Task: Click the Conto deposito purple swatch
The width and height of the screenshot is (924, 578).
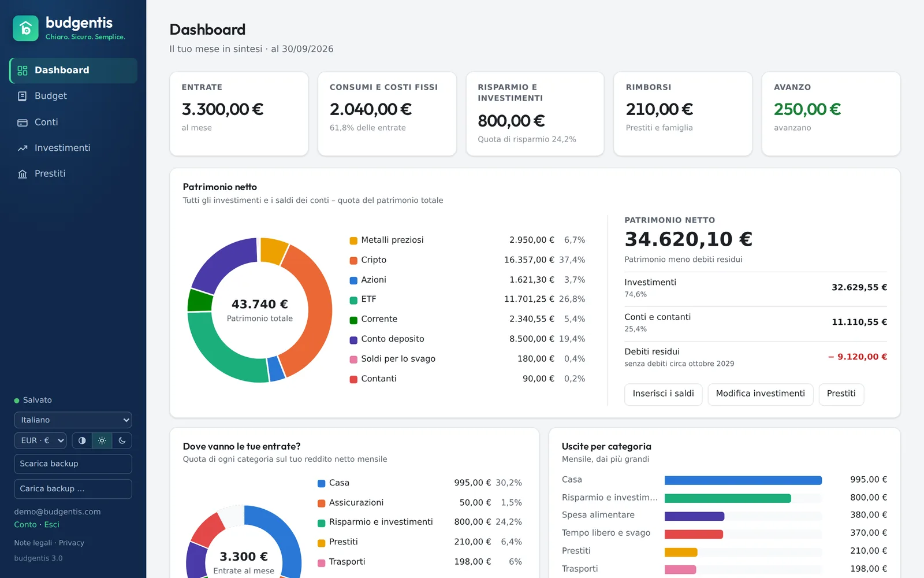Action: (353, 340)
